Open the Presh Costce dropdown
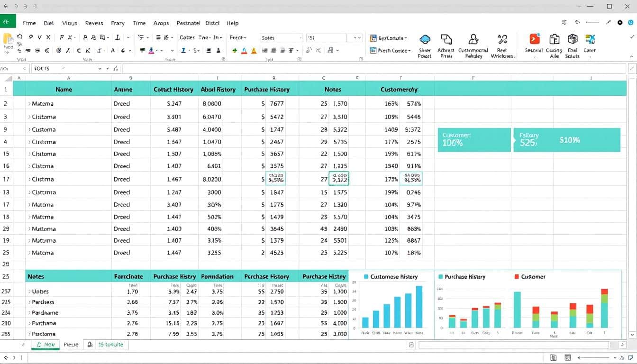 [391, 50]
